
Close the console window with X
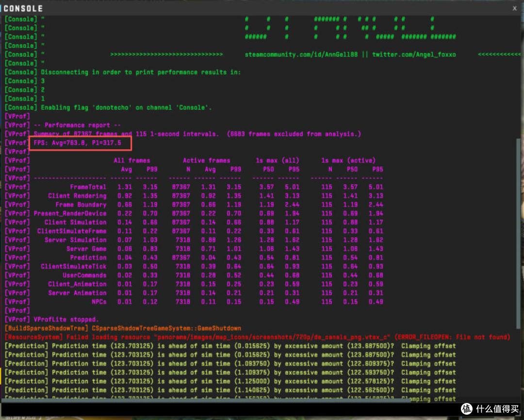coord(515,8)
